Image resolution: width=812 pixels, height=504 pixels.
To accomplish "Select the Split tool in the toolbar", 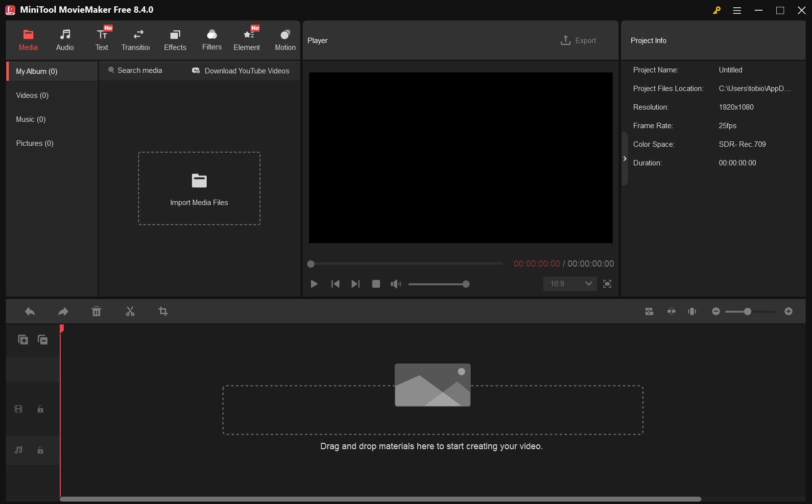I will click(x=130, y=311).
